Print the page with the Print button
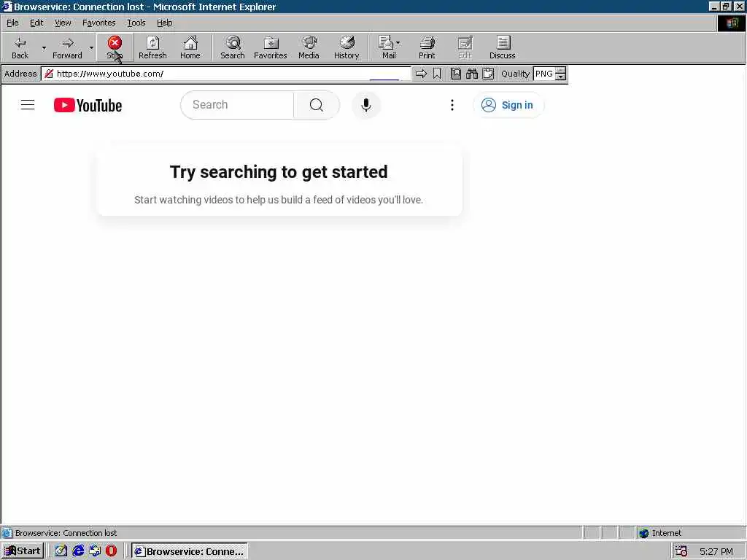 tap(427, 47)
